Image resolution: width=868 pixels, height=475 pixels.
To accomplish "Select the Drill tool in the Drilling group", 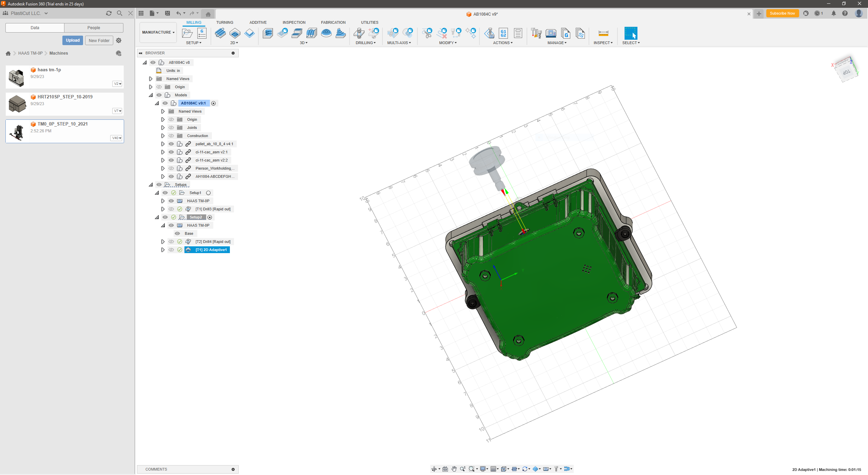I will [359, 33].
